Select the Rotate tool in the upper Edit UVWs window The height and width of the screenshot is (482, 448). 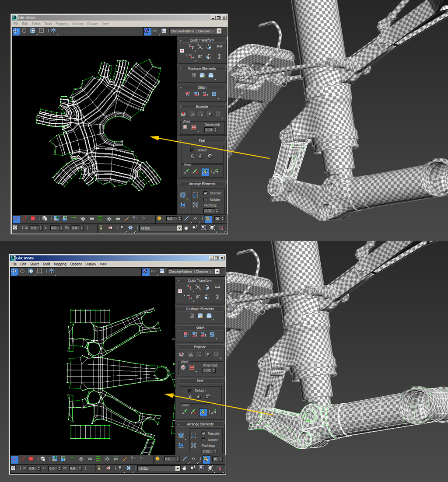24,31
